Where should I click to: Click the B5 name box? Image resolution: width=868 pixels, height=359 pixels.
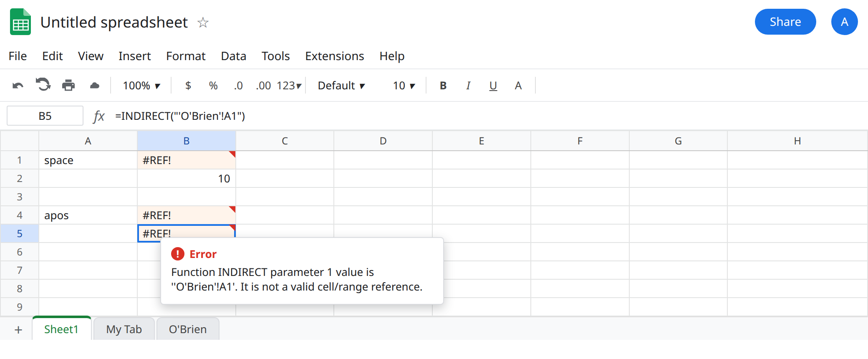click(x=45, y=116)
